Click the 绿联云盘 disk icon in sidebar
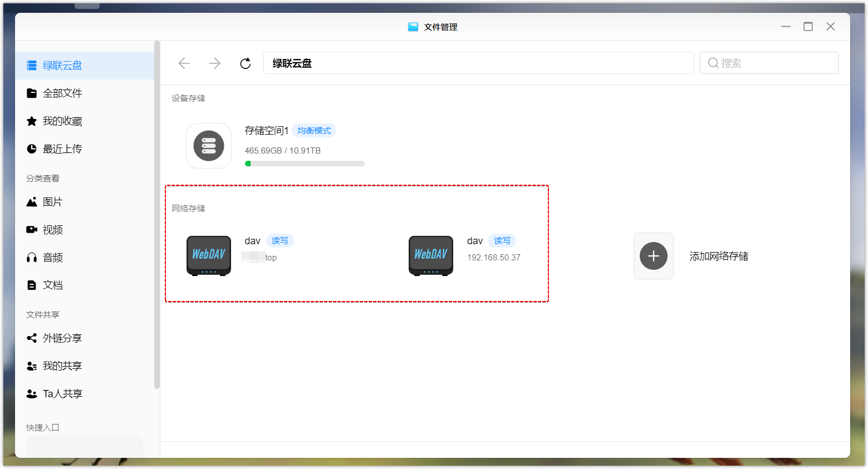868x469 pixels. click(x=32, y=66)
